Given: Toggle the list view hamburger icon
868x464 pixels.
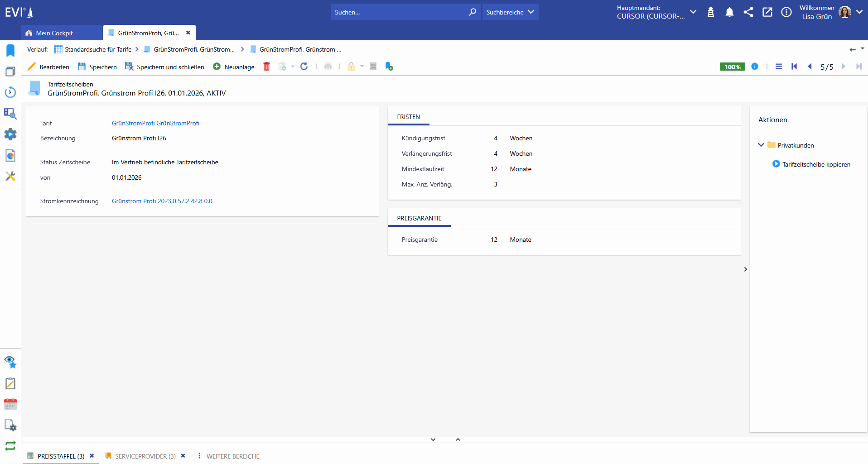Looking at the screenshot, I should pyautogui.click(x=779, y=67).
